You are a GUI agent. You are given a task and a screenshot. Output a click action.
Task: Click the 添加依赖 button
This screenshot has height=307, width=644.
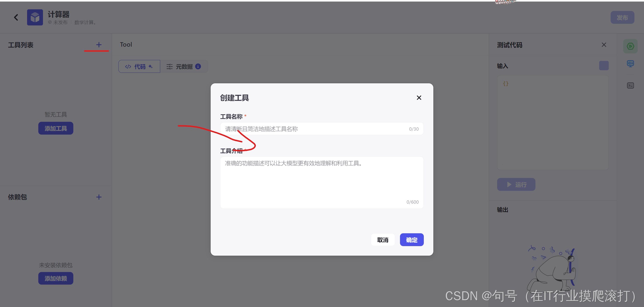(56, 278)
